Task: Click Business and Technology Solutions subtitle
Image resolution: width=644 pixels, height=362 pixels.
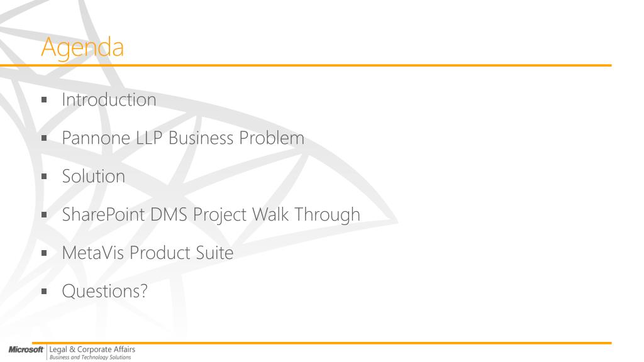Action: point(90,358)
